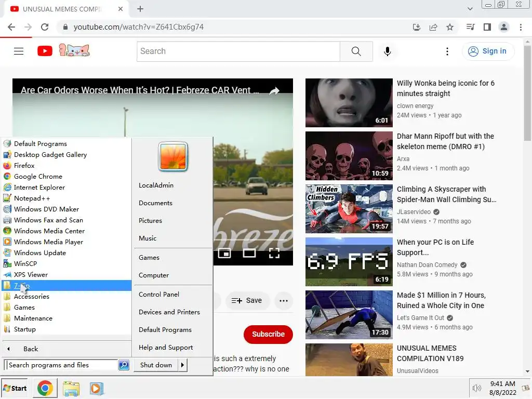Open Chrome's three-dot menu

coord(521,27)
